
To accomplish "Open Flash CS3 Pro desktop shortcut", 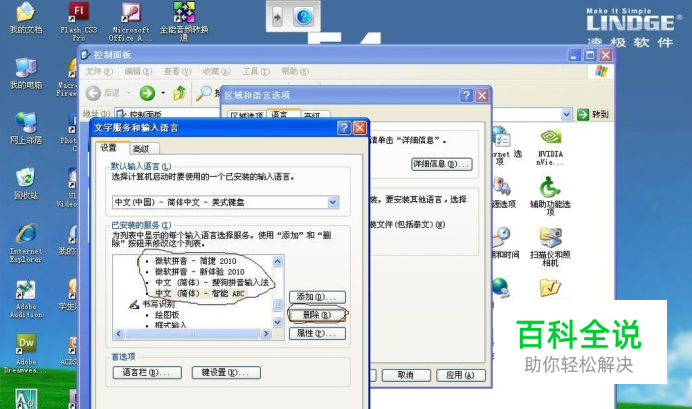I will 79,21.
